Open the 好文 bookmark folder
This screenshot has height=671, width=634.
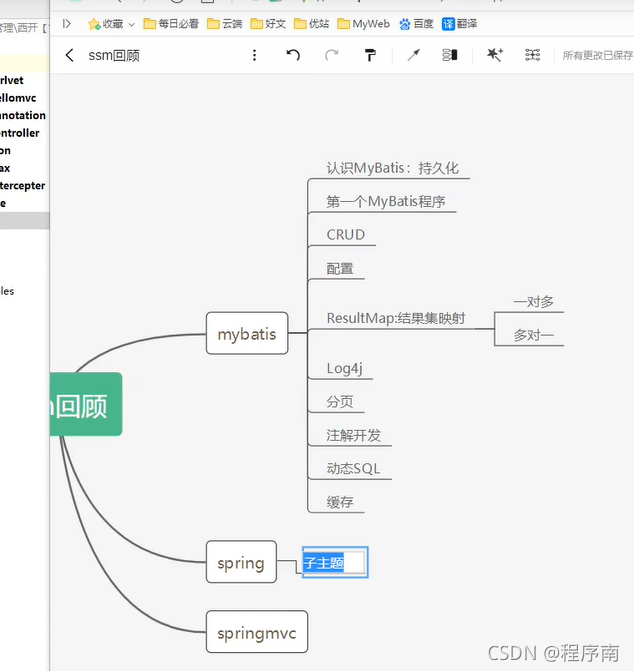pos(268,24)
